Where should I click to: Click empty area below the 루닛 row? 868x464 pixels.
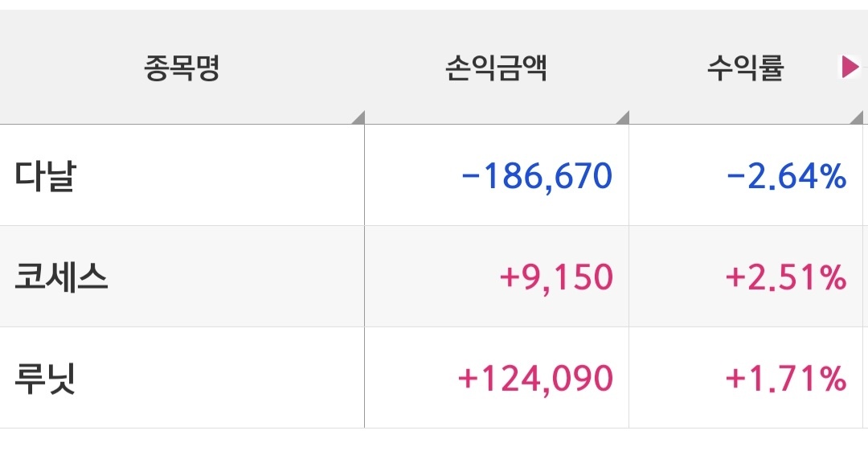[434, 446]
